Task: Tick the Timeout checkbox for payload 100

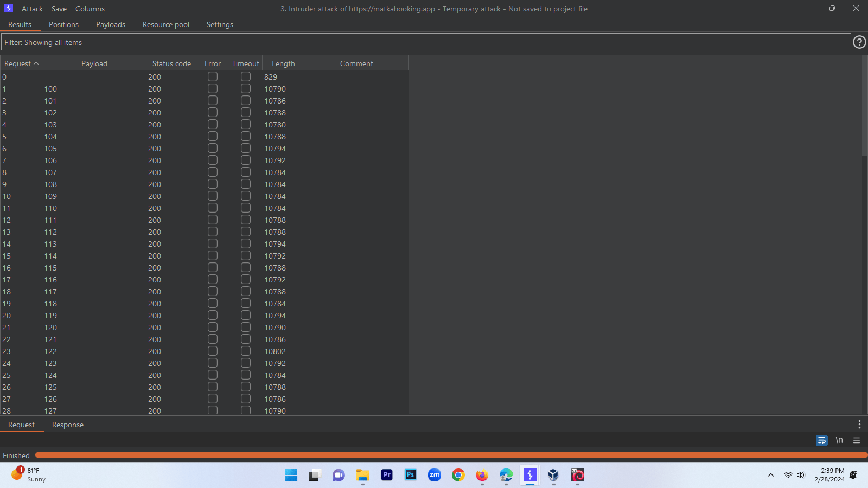Action: point(246,88)
